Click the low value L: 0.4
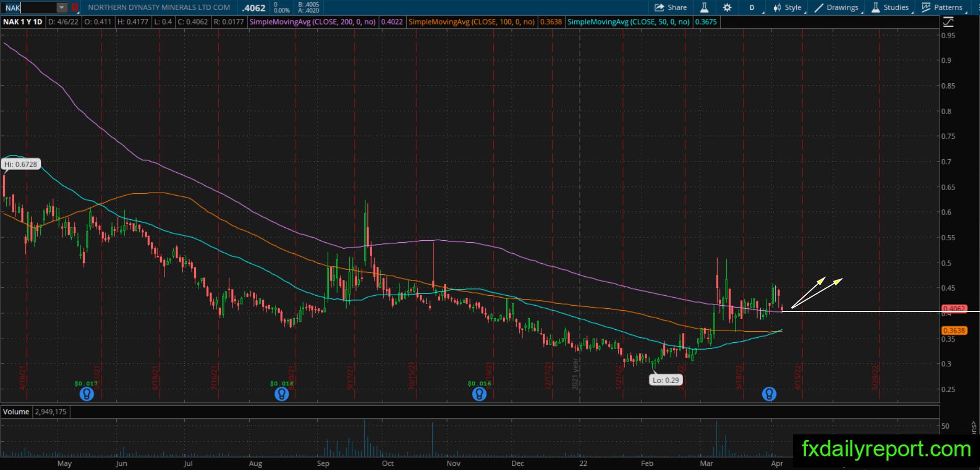The image size is (980, 470). click(x=162, y=22)
